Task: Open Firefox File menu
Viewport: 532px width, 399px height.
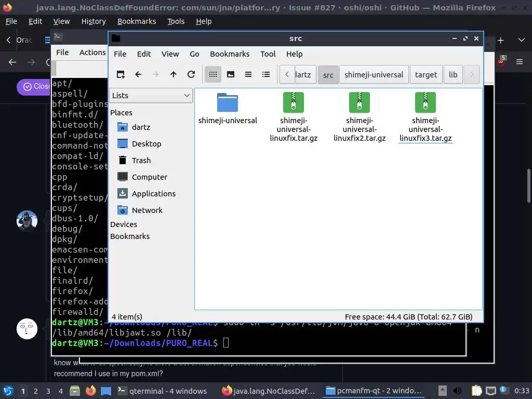Action: pyautogui.click(x=11, y=21)
